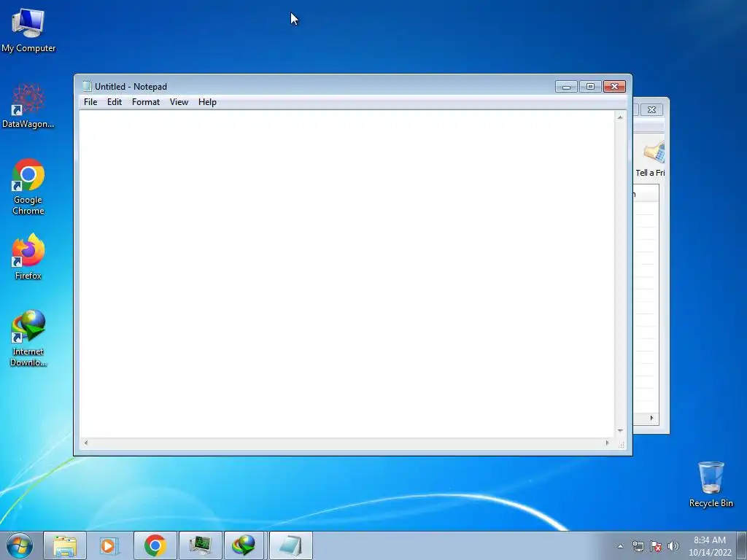Click the Notepad taskbar button
Image resolution: width=747 pixels, height=560 pixels.
pos(290,545)
